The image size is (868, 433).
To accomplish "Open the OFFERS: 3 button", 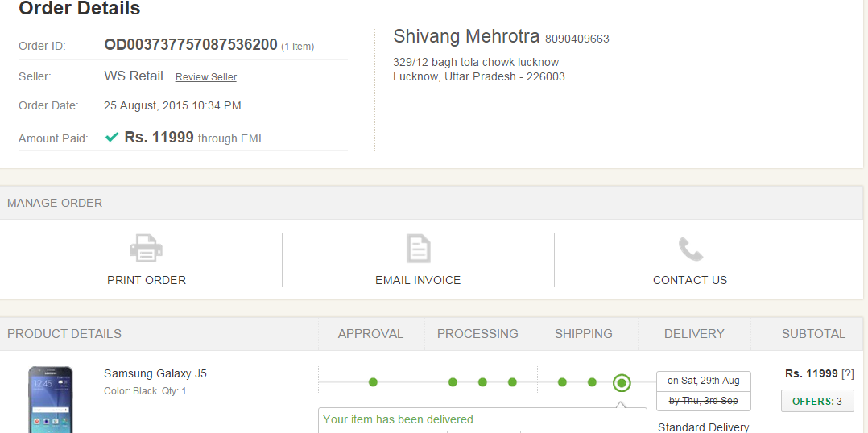I will tap(817, 402).
